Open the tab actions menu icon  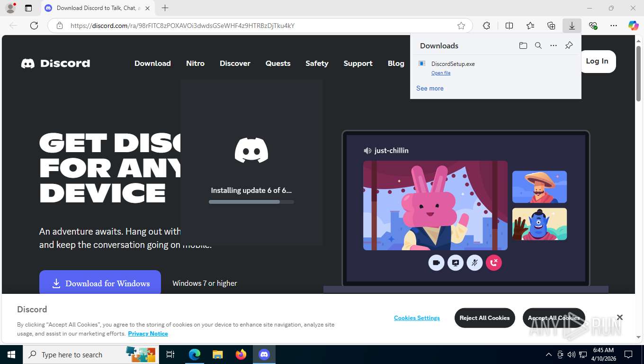click(x=28, y=8)
